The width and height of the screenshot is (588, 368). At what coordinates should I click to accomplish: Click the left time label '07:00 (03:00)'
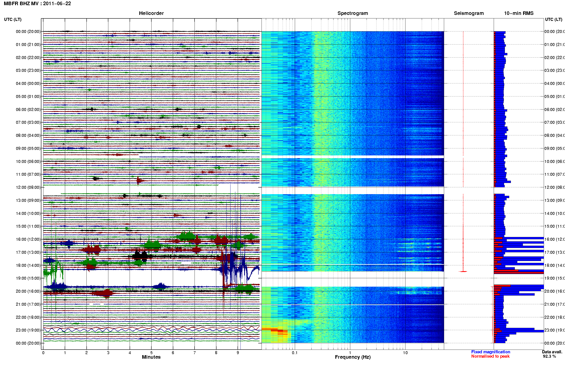coord(28,122)
